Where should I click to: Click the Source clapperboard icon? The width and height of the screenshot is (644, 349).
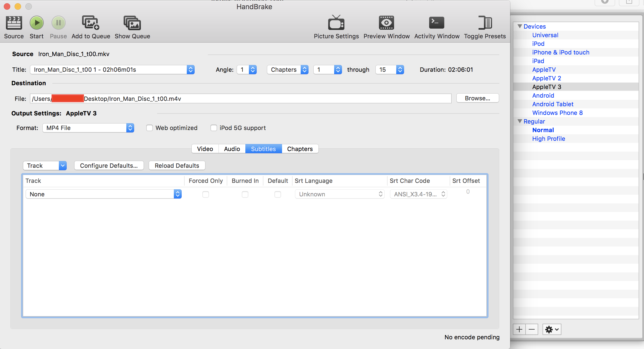[14, 23]
